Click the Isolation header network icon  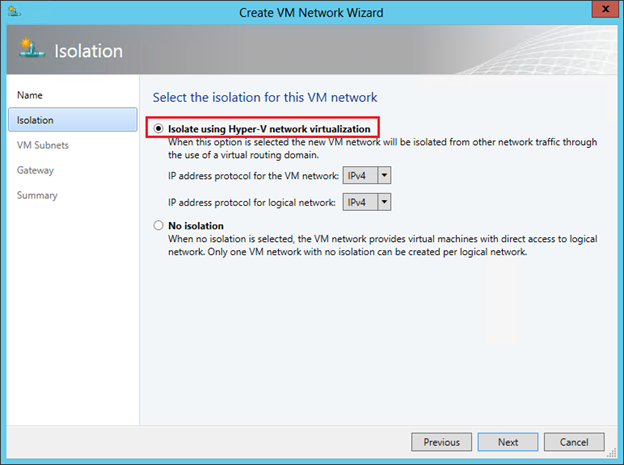point(31,48)
